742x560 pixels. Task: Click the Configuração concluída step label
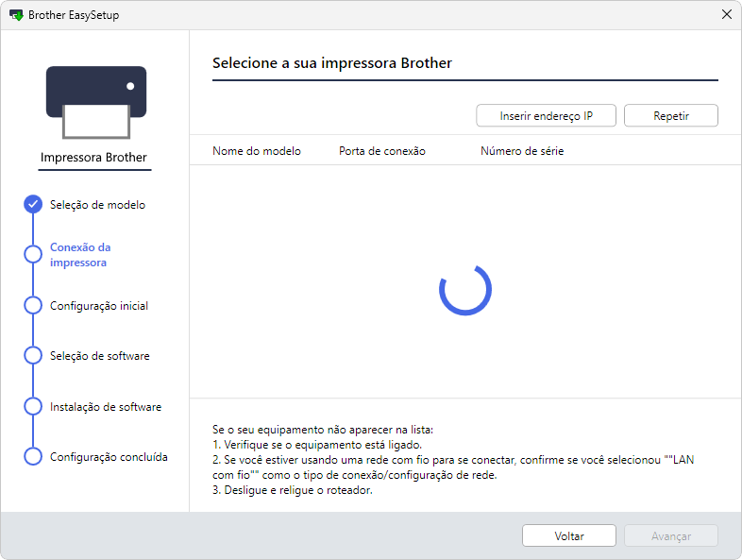pyautogui.click(x=109, y=457)
